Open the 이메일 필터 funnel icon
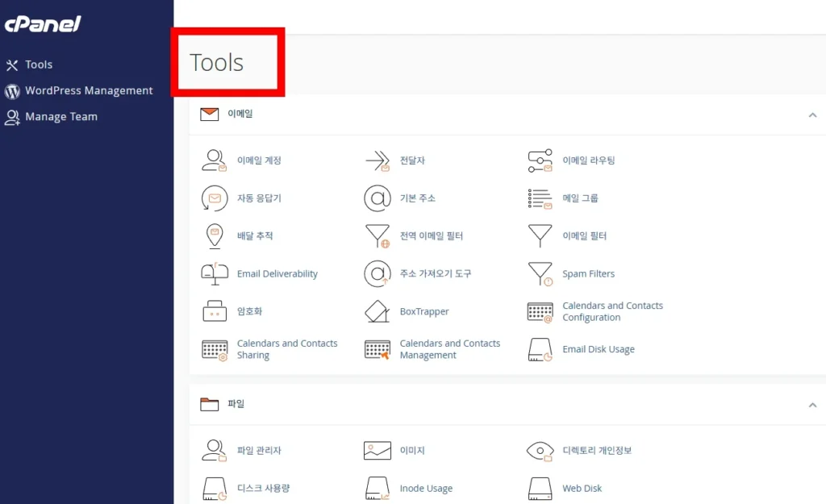The height and width of the screenshot is (504, 826). click(540, 235)
